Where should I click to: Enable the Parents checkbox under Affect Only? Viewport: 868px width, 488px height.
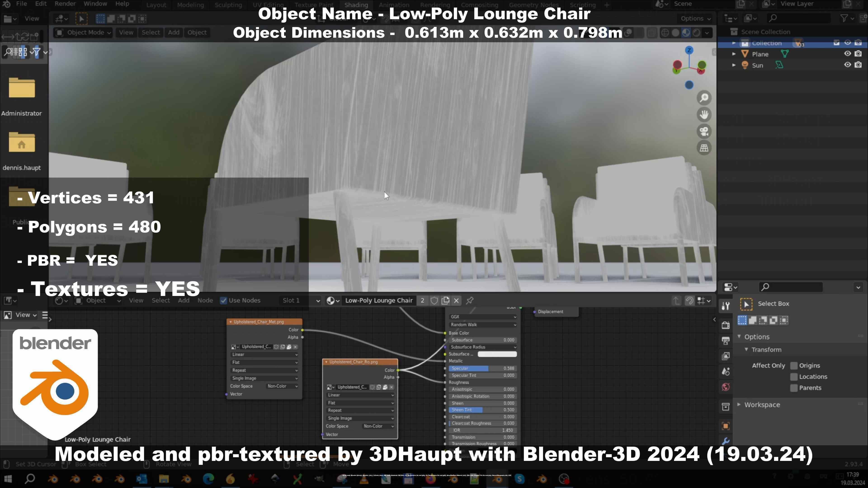tap(794, 388)
